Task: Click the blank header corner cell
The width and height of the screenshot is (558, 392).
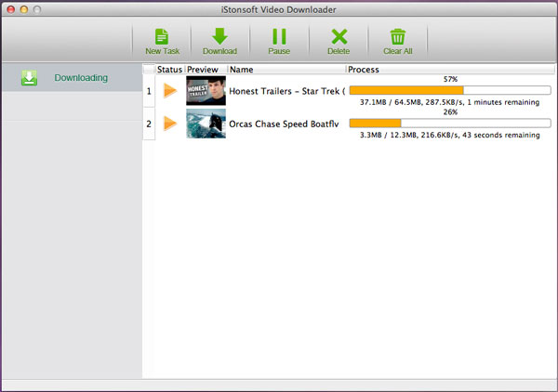Action: [149, 70]
